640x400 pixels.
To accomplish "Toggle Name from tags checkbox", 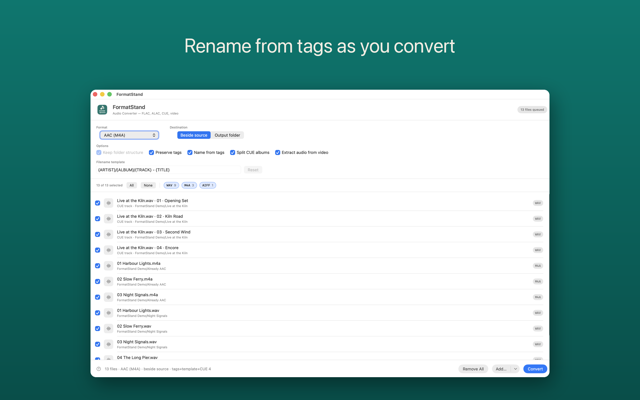I will tap(190, 153).
